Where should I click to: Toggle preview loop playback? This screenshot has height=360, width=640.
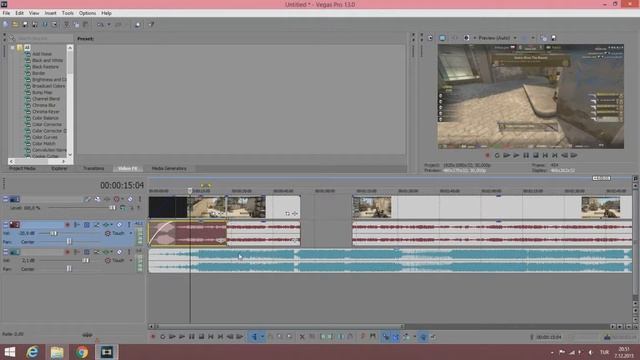click(x=497, y=155)
